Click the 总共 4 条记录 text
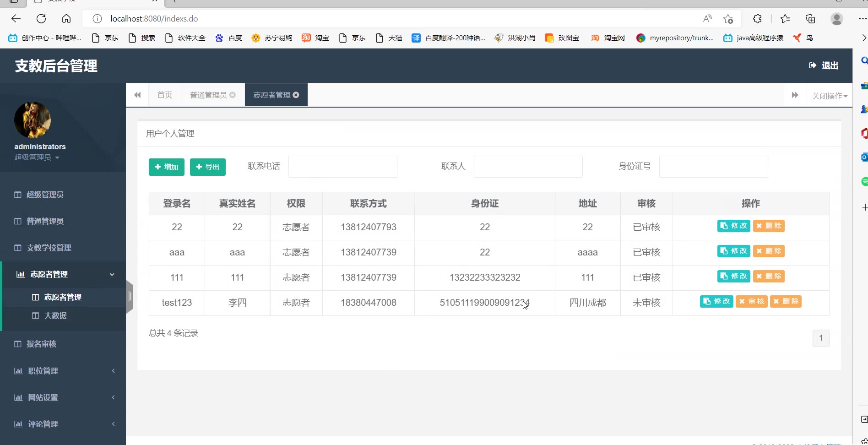The image size is (868, 445). 174,333
